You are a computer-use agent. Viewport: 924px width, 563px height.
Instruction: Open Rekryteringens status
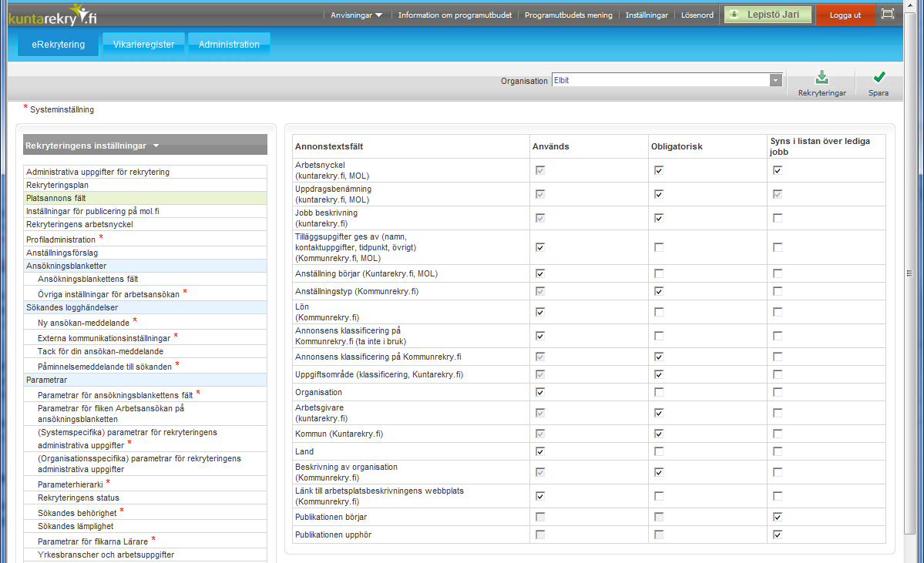[145, 498]
